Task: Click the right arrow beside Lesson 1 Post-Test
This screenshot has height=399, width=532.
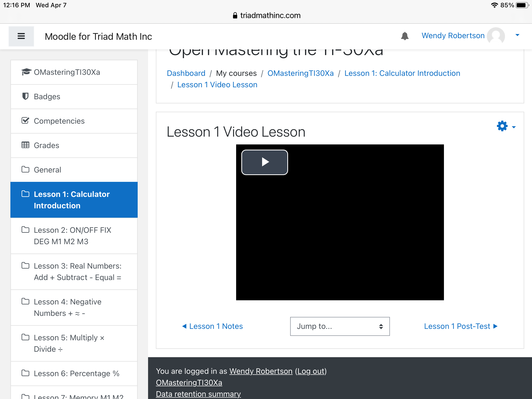Action: 495,326
